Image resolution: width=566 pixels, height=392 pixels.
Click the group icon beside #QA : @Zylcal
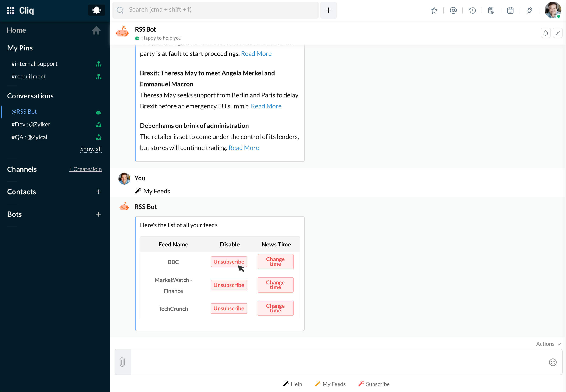click(98, 137)
